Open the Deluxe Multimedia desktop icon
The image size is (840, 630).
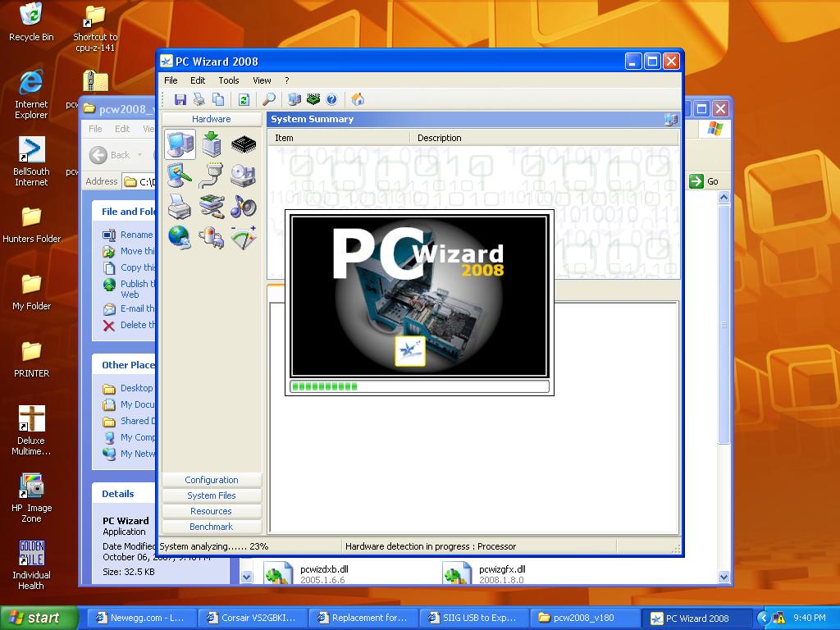pyautogui.click(x=31, y=431)
